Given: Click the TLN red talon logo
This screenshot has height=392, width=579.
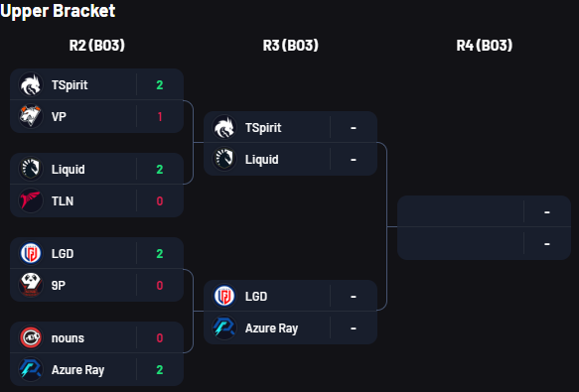Looking at the screenshot, I should (x=31, y=200).
